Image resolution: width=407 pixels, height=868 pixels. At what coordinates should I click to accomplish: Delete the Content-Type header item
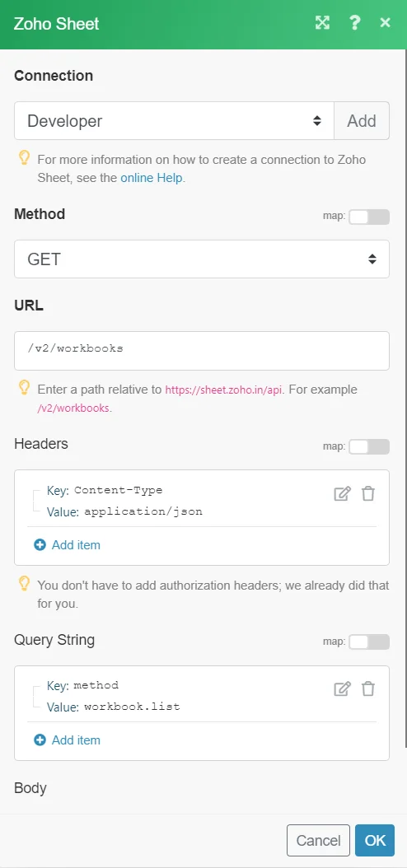click(x=368, y=493)
